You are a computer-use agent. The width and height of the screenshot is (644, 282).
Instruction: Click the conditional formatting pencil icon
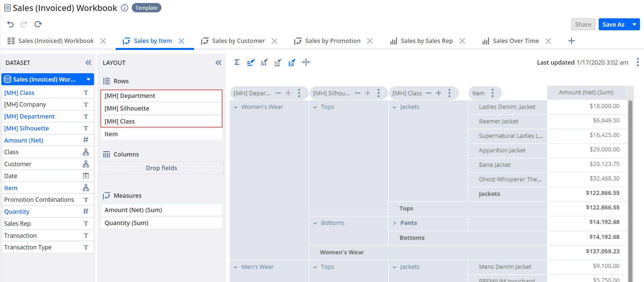point(250,62)
